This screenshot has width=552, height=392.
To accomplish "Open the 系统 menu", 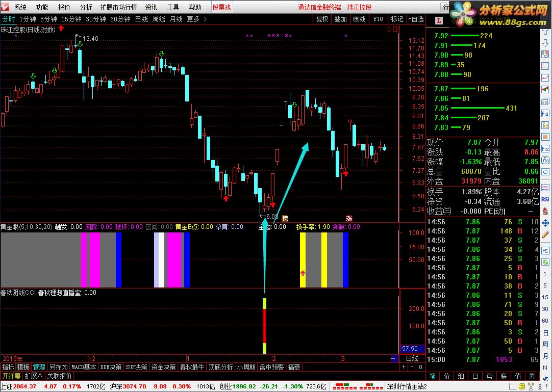I will pos(20,7).
